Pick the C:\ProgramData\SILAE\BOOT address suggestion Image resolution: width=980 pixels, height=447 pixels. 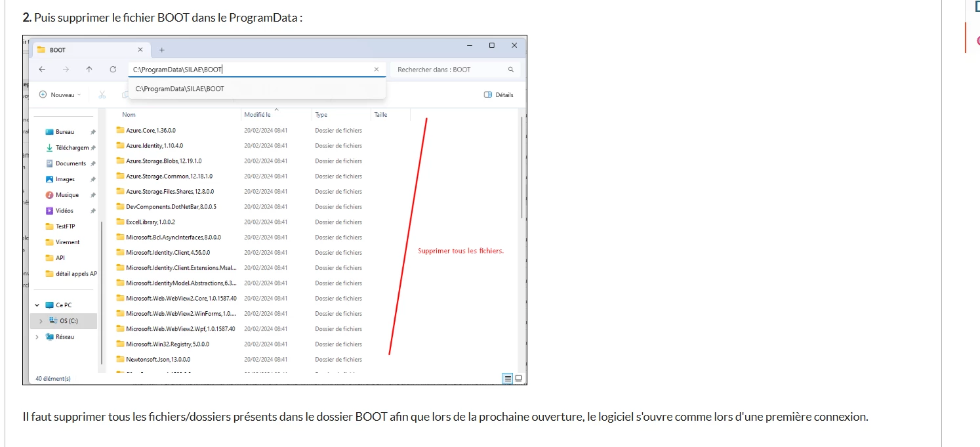(x=257, y=89)
